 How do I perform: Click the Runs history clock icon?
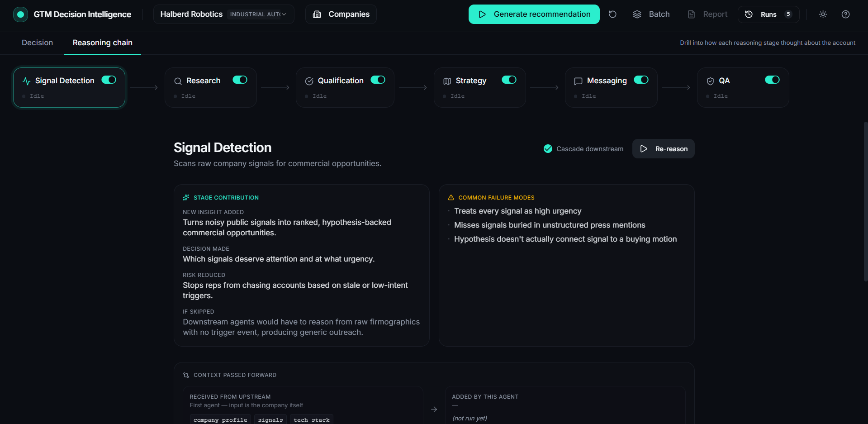749,14
